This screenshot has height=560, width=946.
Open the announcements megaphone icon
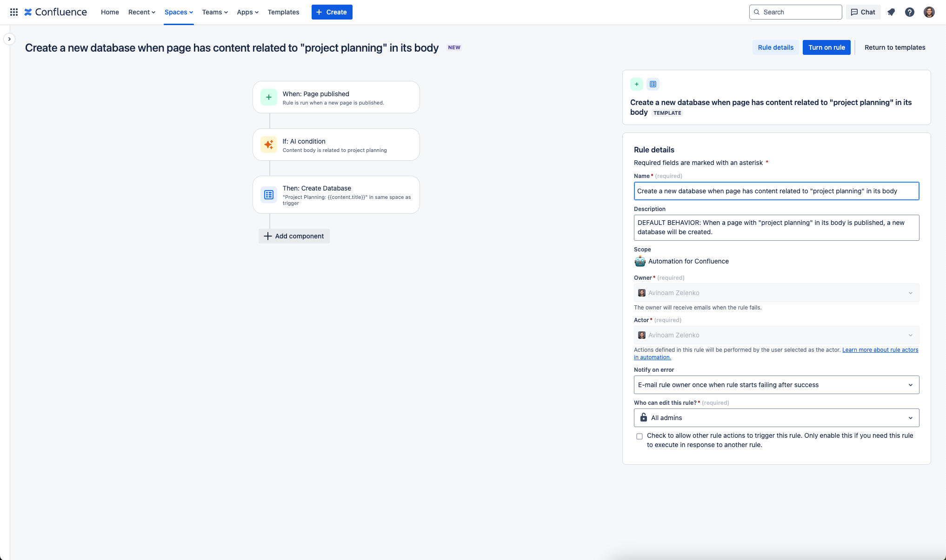click(x=891, y=12)
